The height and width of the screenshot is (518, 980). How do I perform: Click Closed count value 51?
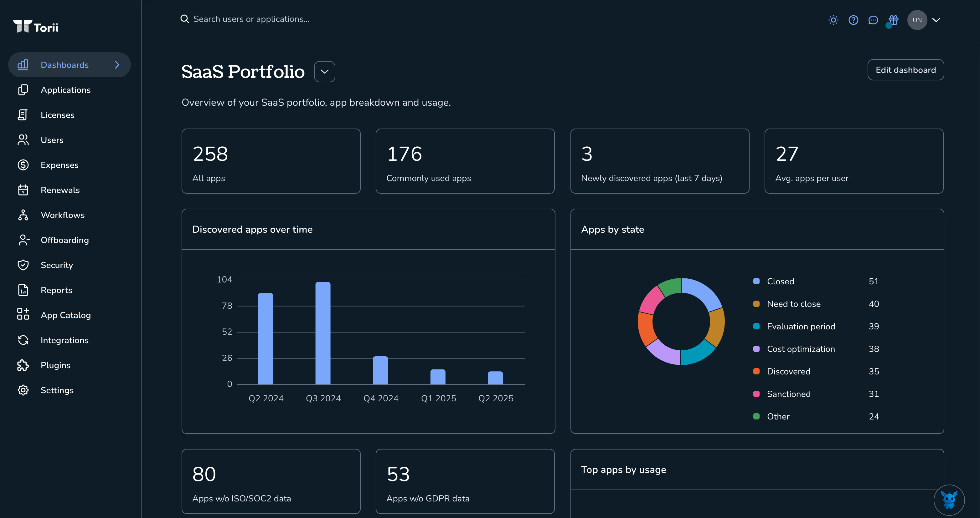(874, 281)
